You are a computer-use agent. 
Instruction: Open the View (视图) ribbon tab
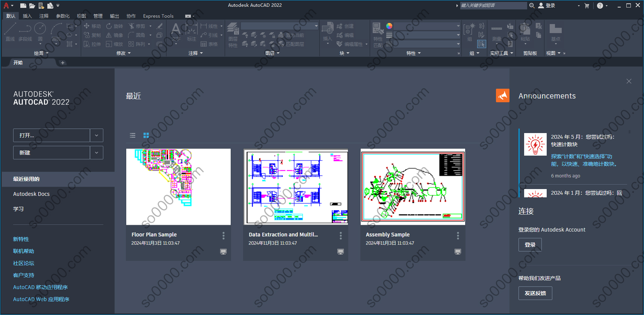(x=82, y=16)
